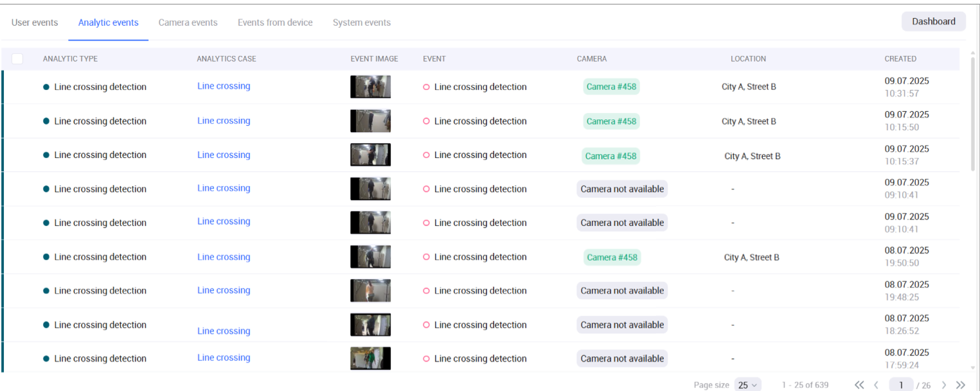Toggle the select-all checkbox in table header
This screenshot has width=980, height=391.
pos(17,59)
